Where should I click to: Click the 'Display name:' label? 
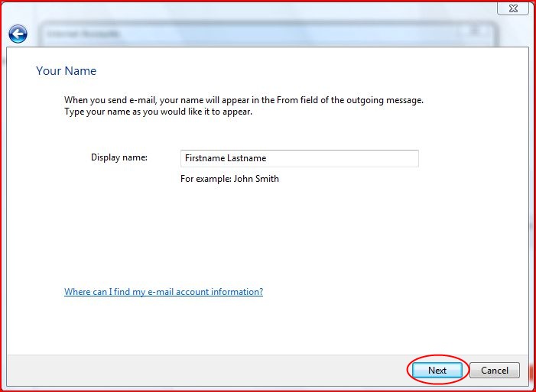[x=119, y=157]
